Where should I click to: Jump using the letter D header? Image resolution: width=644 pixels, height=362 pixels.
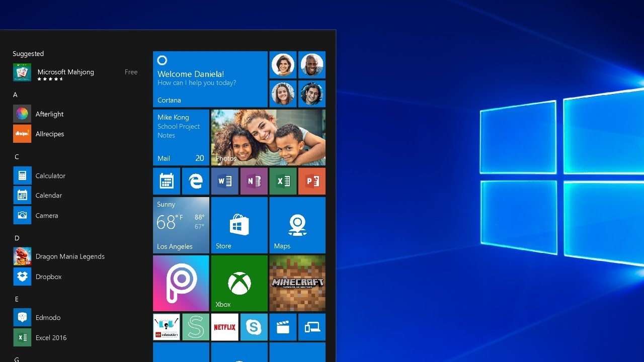tap(17, 238)
